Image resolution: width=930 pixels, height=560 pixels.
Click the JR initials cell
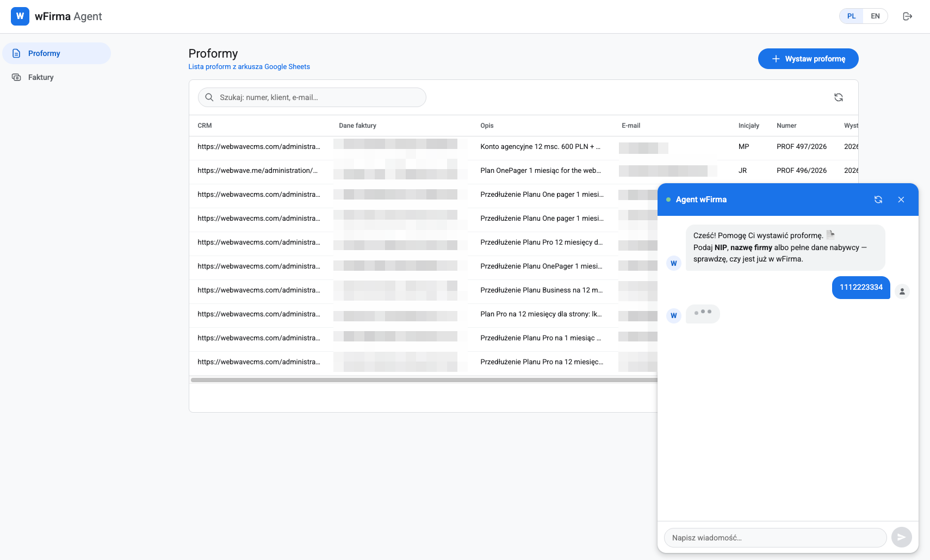pyautogui.click(x=742, y=171)
